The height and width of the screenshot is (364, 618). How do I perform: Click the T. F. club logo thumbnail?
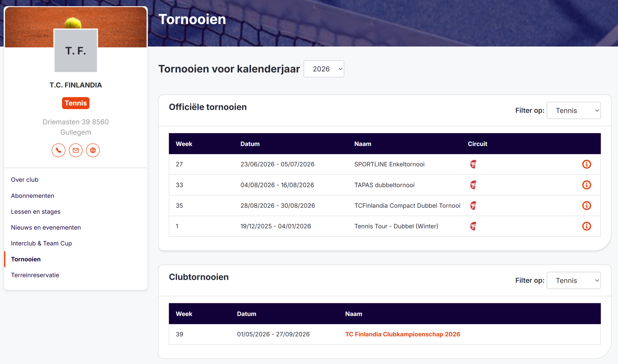[x=76, y=51]
